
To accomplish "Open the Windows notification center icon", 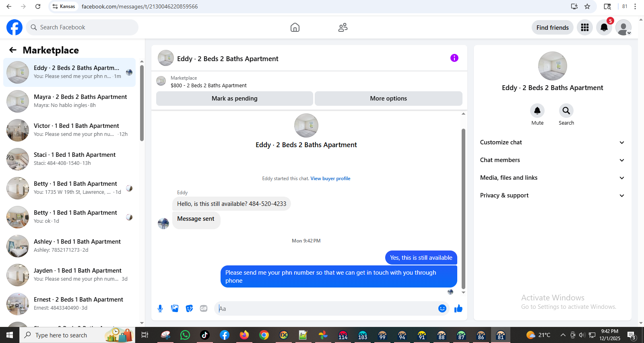I will coord(632,335).
